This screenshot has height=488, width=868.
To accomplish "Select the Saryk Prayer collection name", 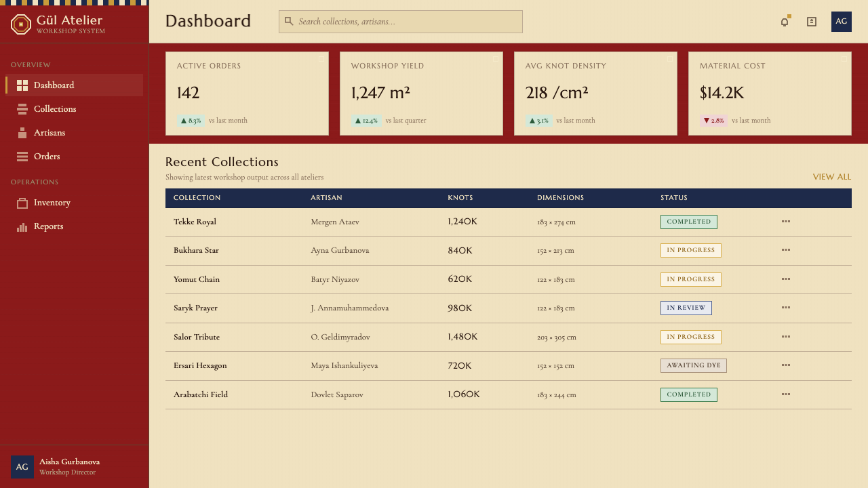I will 195,308.
